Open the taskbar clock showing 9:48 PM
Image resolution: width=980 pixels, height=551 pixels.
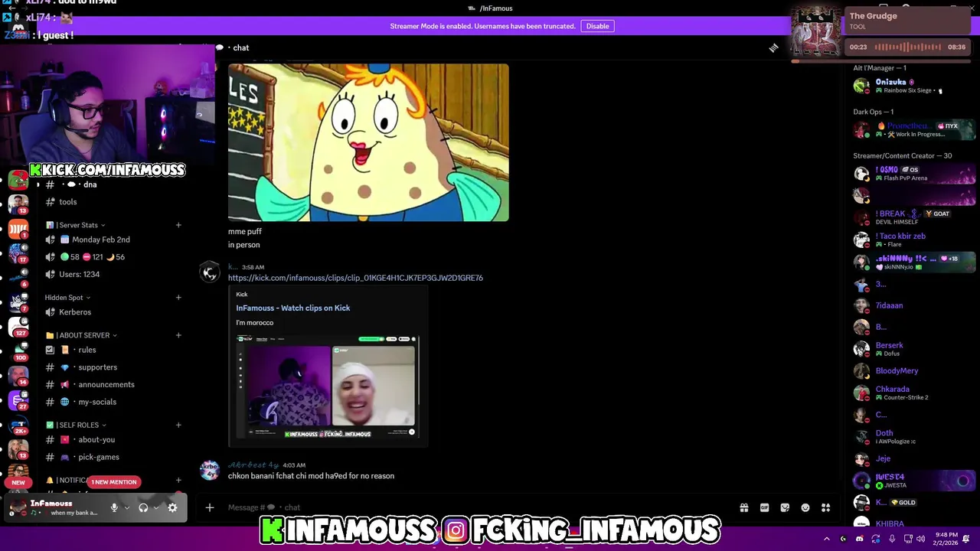(x=945, y=539)
